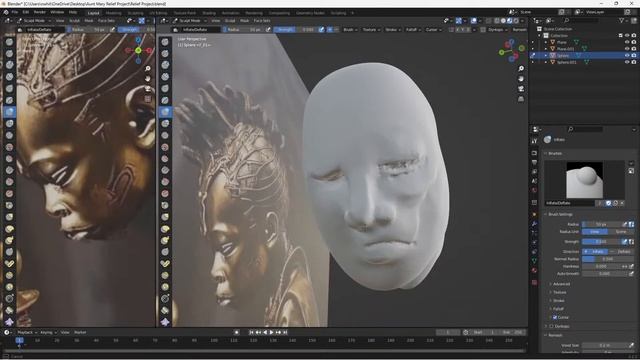This screenshot has height=360, width=640.
Task: Hide the Sphere object with its eye icon
Action: [627, 55]
